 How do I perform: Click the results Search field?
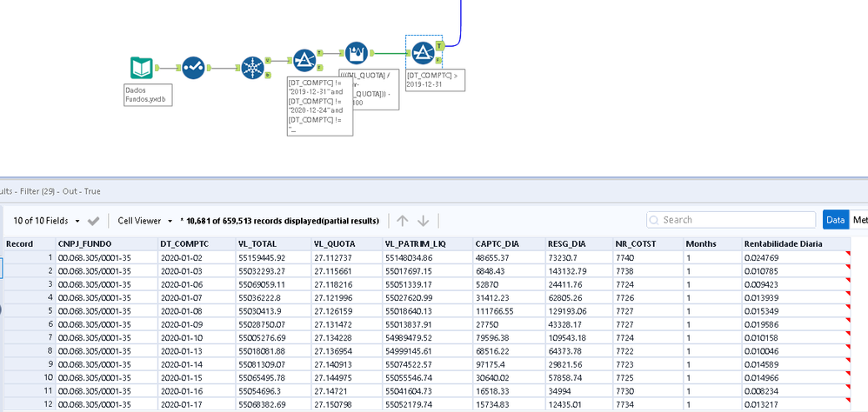[731, 220]
